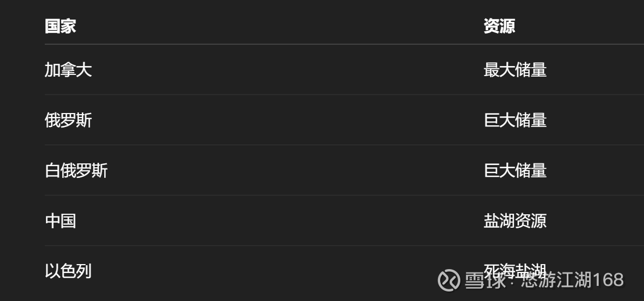
Task: Click the 加拿大 country cell
Action: tap(68, 70)
